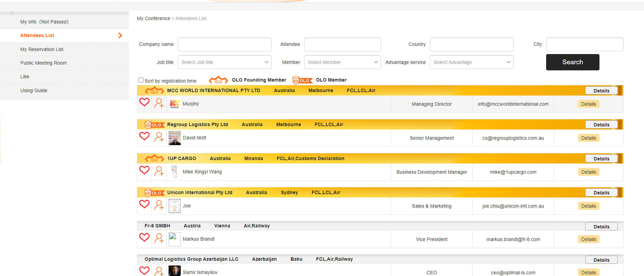This screenshot has width=644, height=276.
Task: Add David Mott using person-plus icon
Action: [x=159, y=137]
